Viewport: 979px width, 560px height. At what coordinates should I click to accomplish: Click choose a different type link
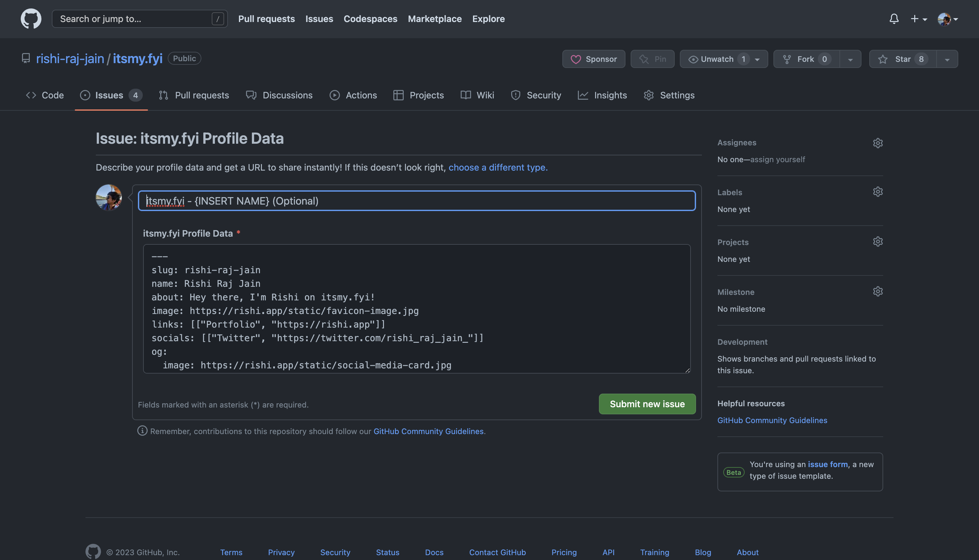498,167
